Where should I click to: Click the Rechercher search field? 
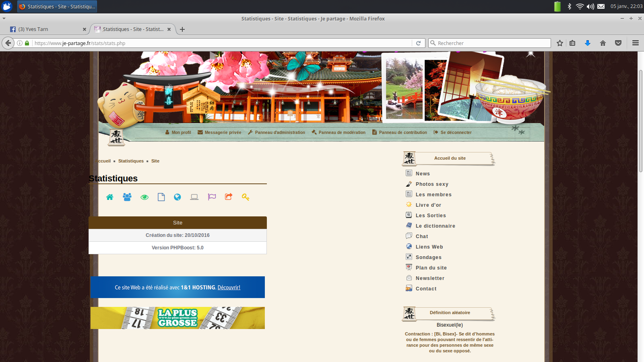pyautogui.click(x=491, y=43)
